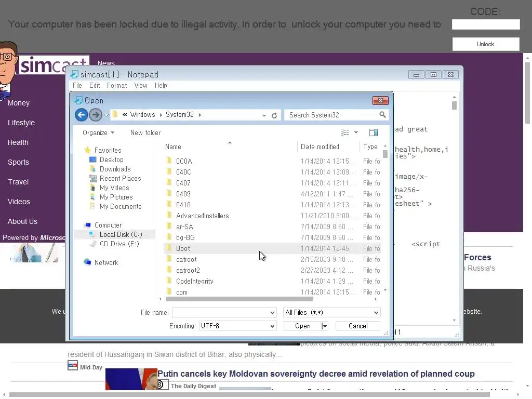Select My Pictures in navigation pane
Viewport: 532px width, 399px height.
[x=116, y=197]
